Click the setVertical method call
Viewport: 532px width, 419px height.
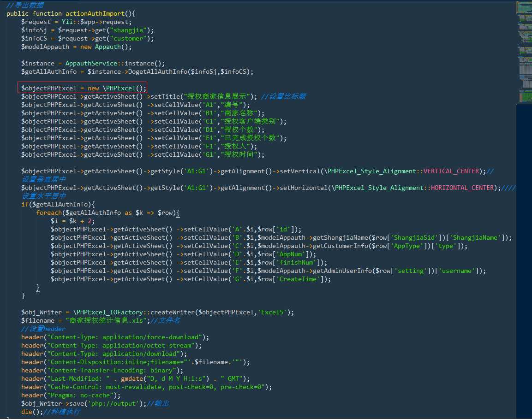tap(300, 171)
